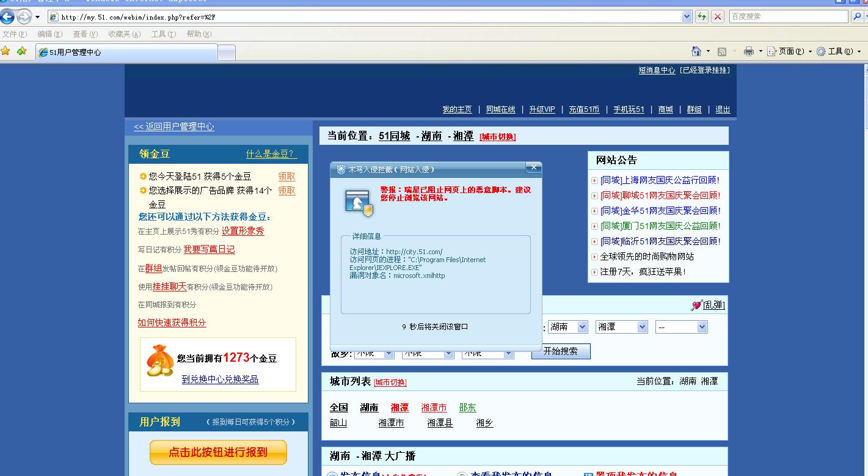Open the 群组 link in top navigation
Screen dimensions: 868x476
(x=694, y=109)
